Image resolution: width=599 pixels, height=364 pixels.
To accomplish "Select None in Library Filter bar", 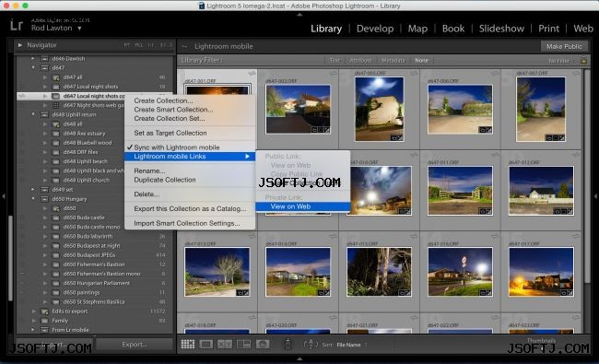I will tap(421, 60).
